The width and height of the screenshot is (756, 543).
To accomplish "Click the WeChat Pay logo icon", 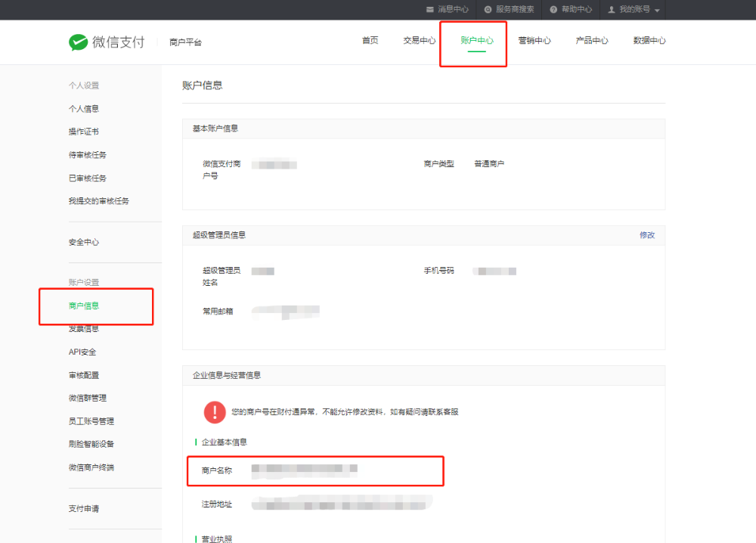I will (x=79, y=42).
